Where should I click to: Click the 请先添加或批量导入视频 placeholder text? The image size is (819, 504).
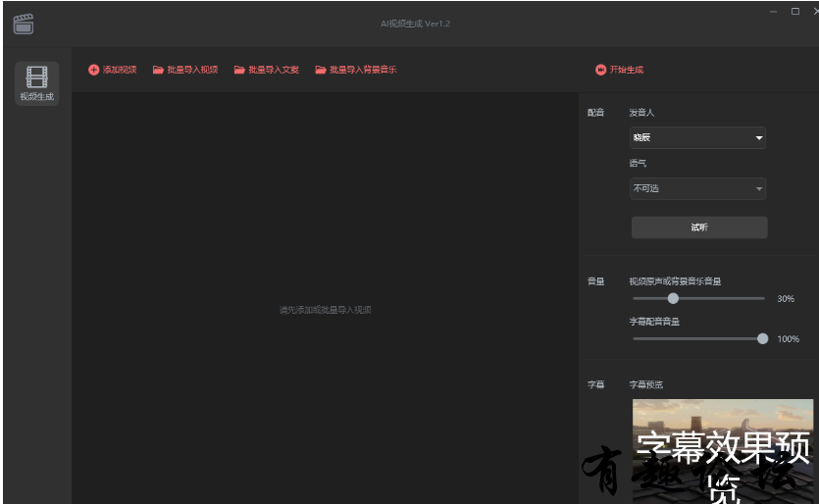coord(325,310)
